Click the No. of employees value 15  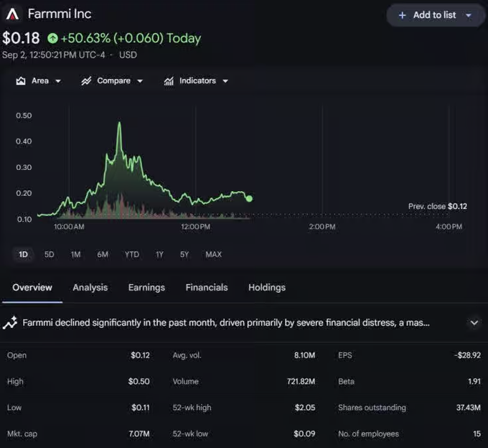tap(477, 434)
